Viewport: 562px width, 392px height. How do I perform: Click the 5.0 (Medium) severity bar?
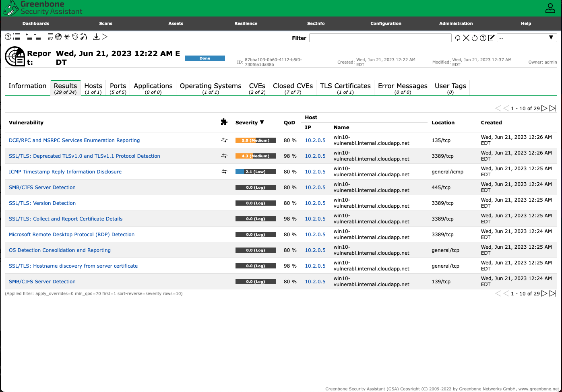click(256, 140)
